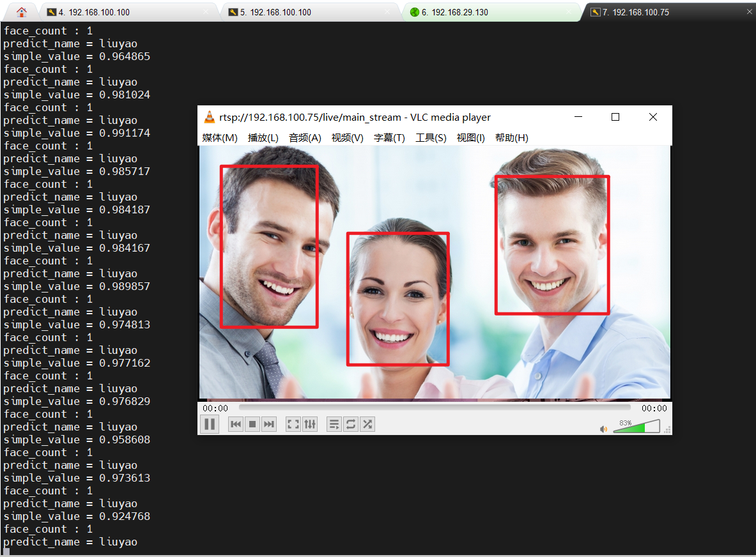Open the 音频(A) menu
This screenshot has width=756, height=557.
point(305,137)
